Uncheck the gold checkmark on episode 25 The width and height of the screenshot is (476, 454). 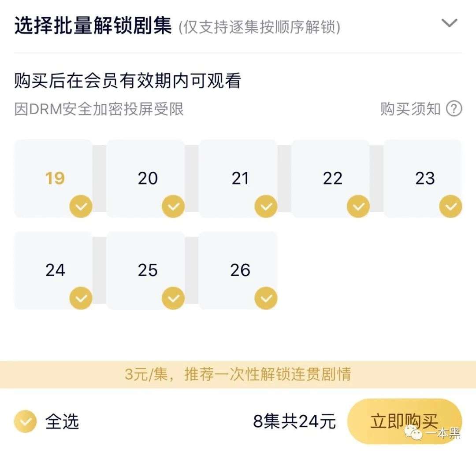point(173,298)
